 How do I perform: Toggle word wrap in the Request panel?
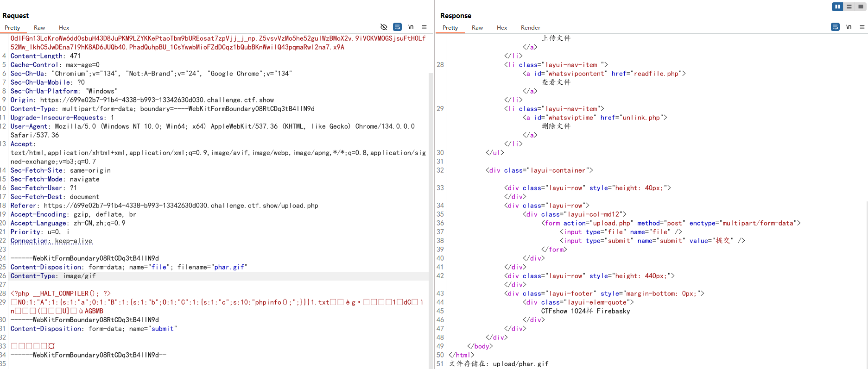point(397,27)
